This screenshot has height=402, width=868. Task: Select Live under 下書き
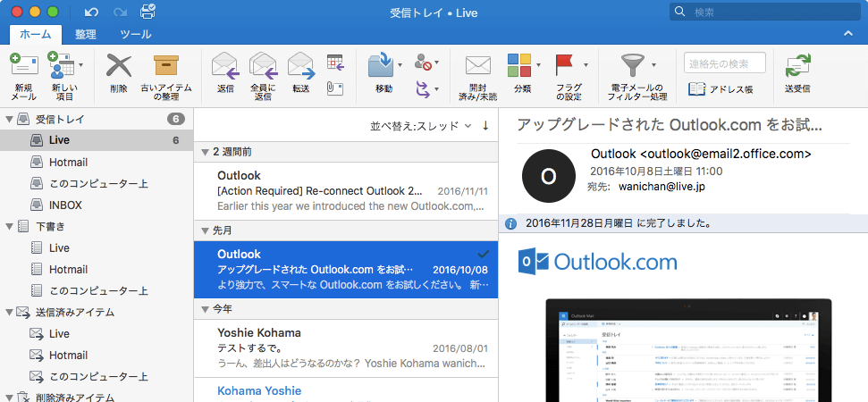(x=97, y=247)
